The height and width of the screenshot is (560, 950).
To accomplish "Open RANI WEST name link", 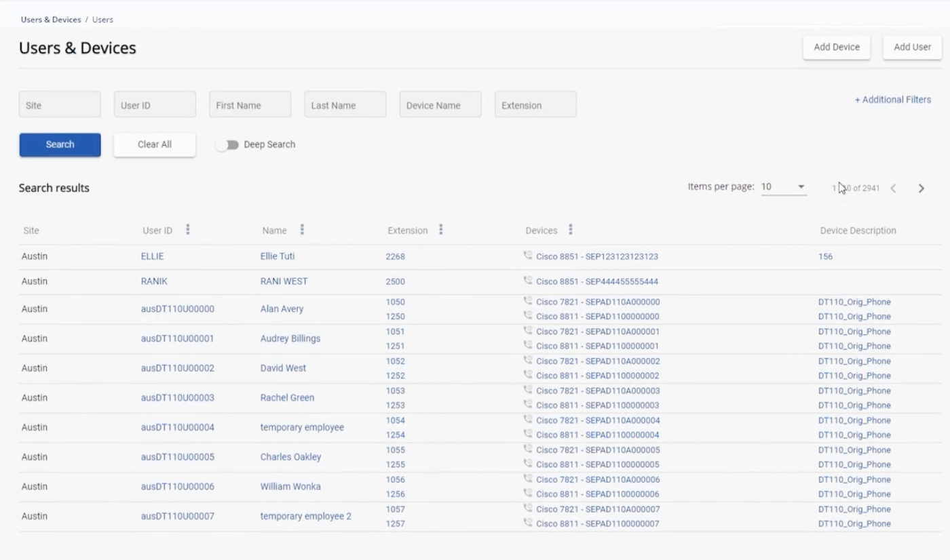I will (x=284, y=281).
